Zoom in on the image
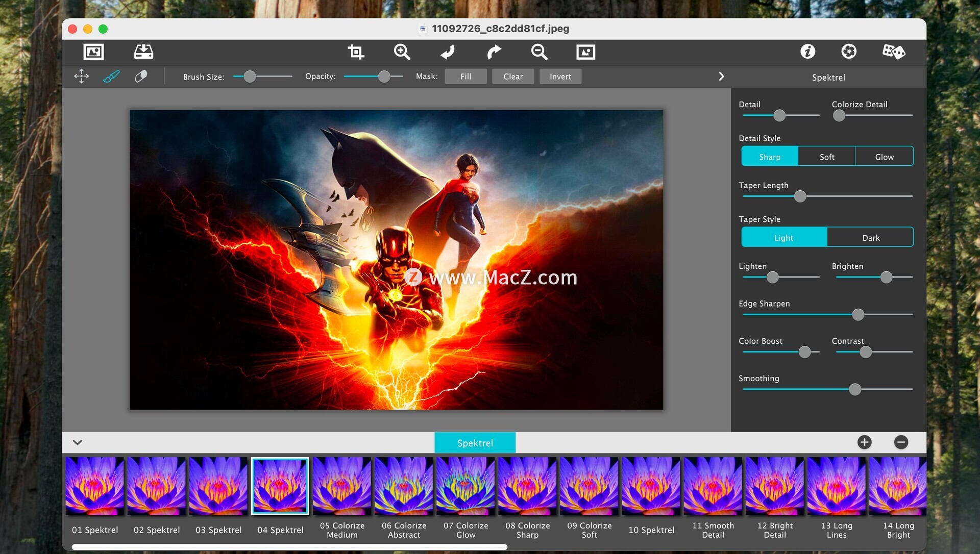Viewport: 980px width, 554px height. click(402, 52)
